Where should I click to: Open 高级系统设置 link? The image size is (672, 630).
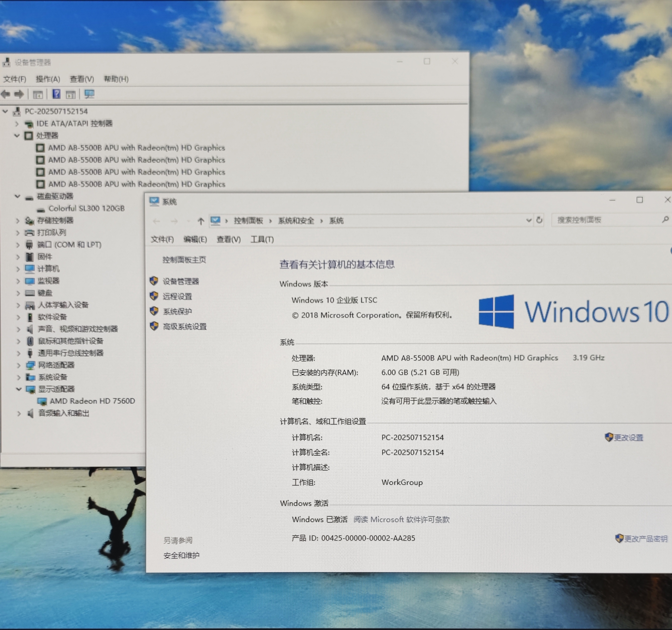click(185, 327)
